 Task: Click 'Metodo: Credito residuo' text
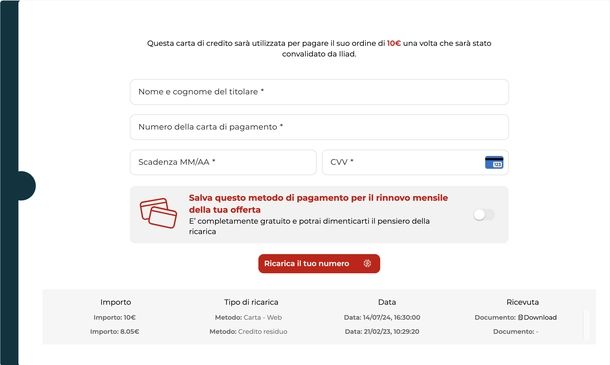[248, 332]
